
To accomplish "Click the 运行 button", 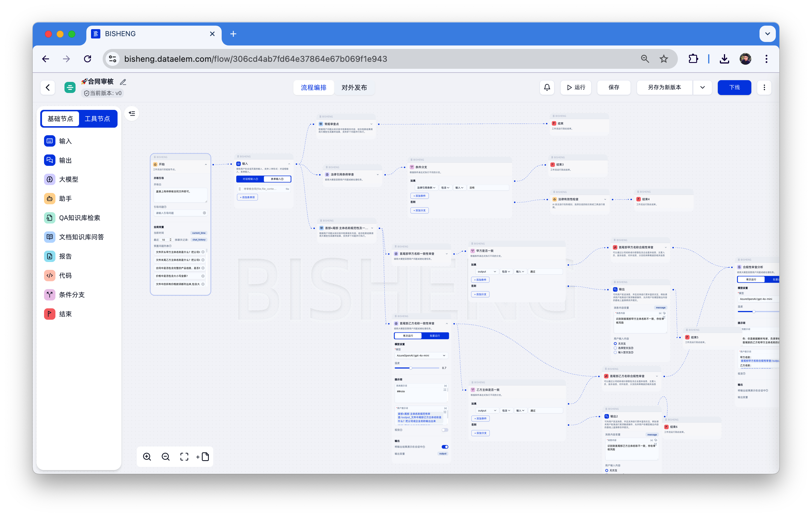I will [576, 87].
